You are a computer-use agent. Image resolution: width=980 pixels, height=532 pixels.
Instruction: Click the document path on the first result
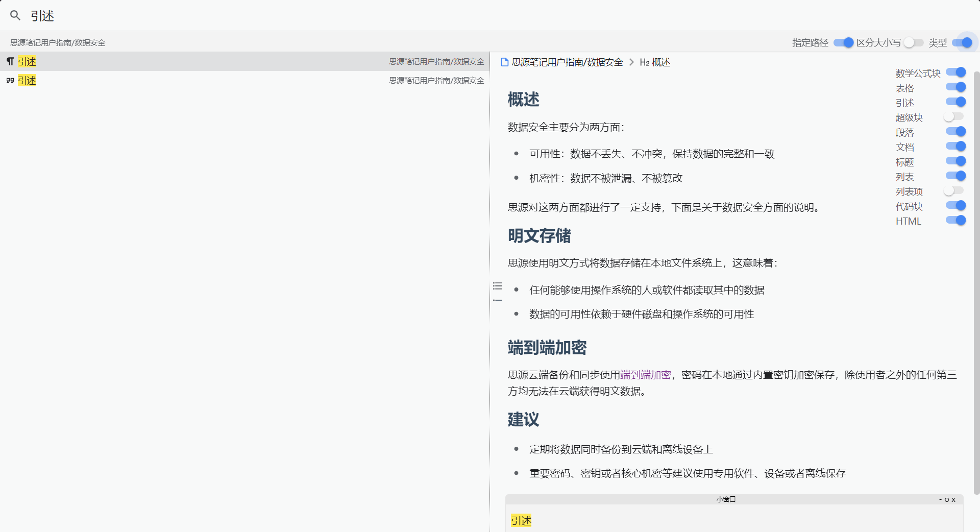pos(436,61)
